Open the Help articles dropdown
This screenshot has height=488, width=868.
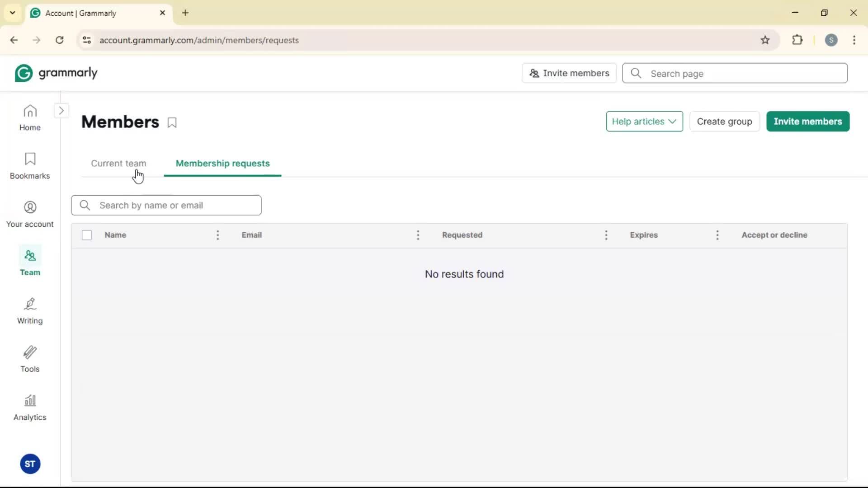644,122
